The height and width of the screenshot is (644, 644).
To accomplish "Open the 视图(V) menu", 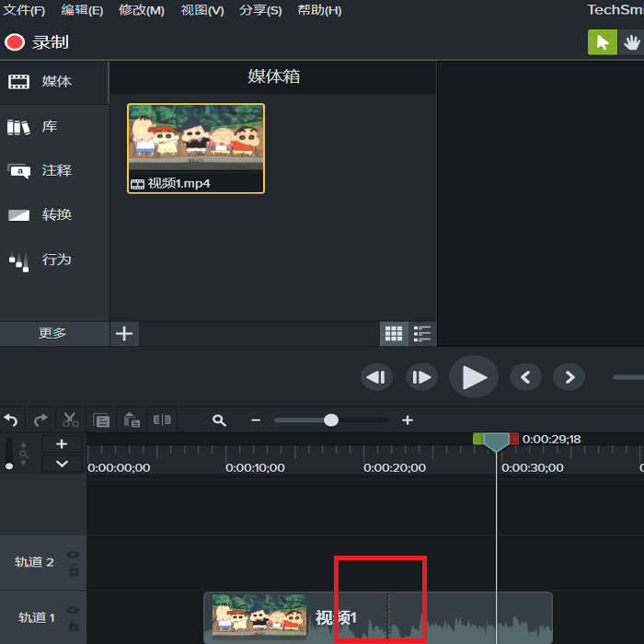I will tap(202, 10).
